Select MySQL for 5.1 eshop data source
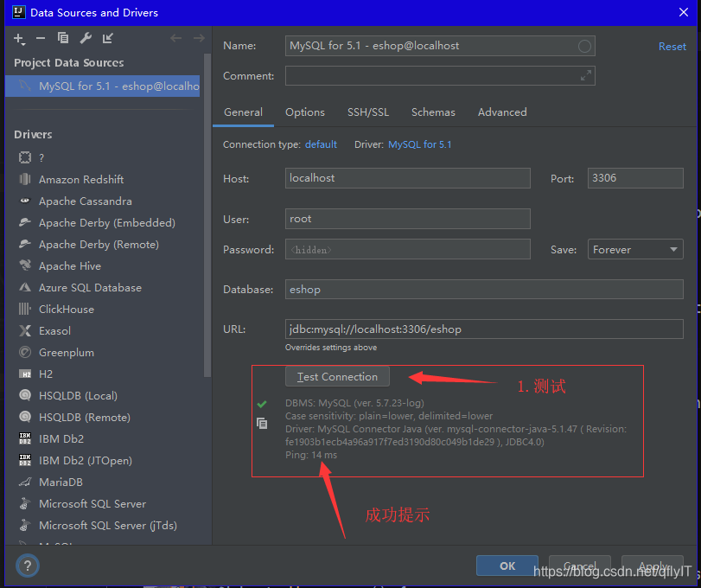 tap(102, 86)
